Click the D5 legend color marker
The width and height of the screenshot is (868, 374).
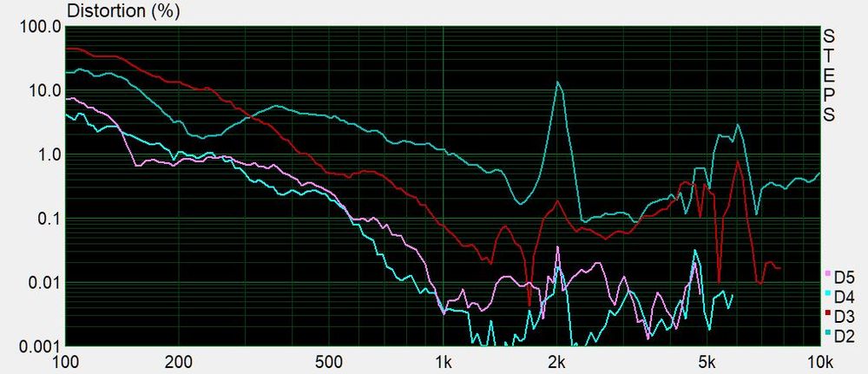(x=828, y=274)
